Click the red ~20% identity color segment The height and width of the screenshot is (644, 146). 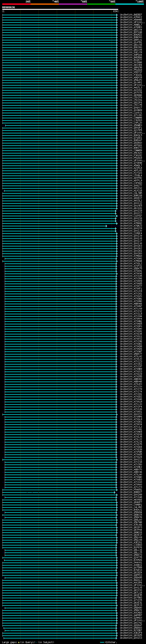(16, 4)
